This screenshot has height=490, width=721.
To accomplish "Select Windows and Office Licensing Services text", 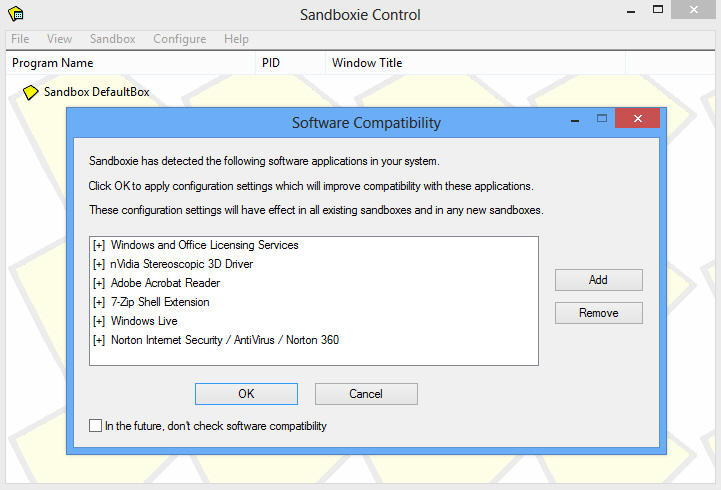I will pyautogui.click(x=205, y=245).
